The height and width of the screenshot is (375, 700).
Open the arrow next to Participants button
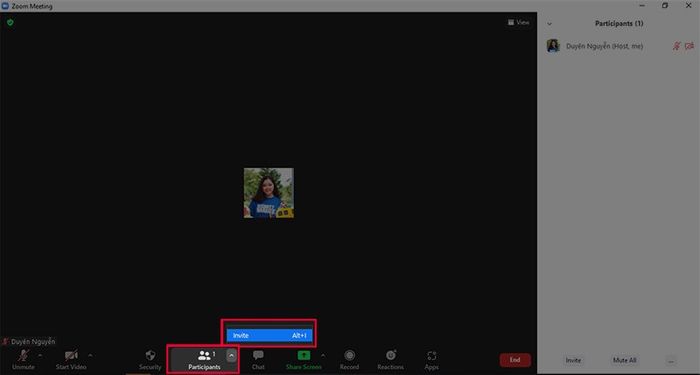tap(231, 355)
